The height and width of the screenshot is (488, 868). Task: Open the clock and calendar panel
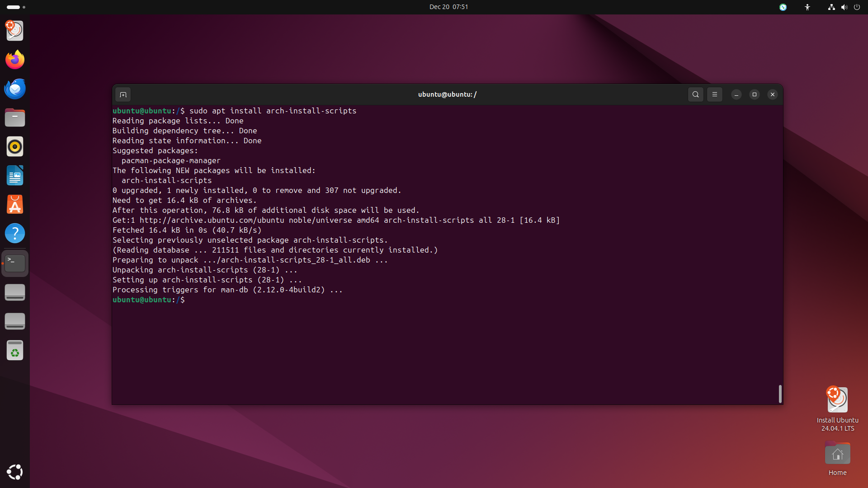tap(448, 7)
